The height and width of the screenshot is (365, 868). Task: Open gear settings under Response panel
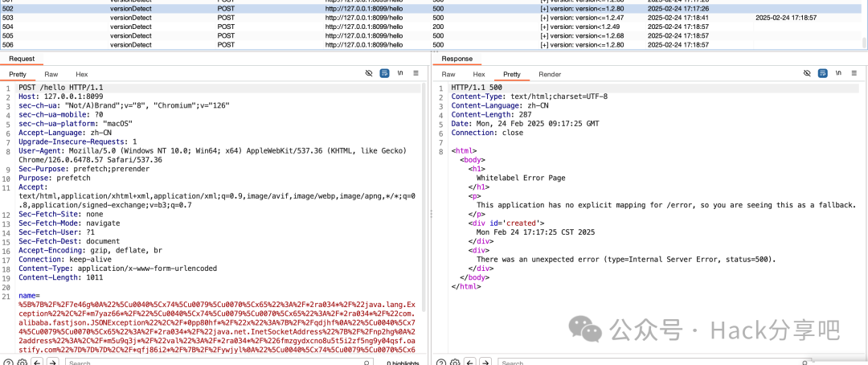point(456,363)
